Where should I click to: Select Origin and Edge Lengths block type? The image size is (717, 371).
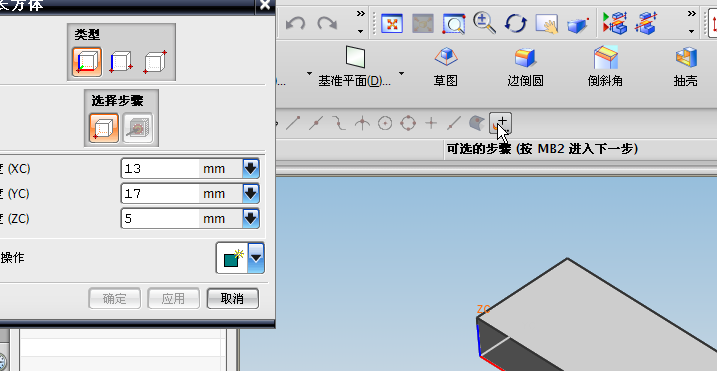87,62
